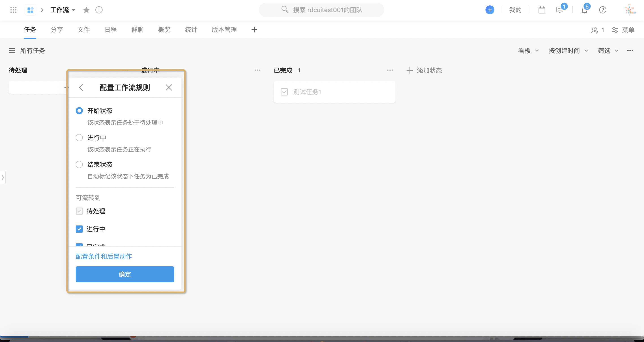644x342 pixels.
Task: Open the 菜单 settings panel
Action: tap(623, 30)
